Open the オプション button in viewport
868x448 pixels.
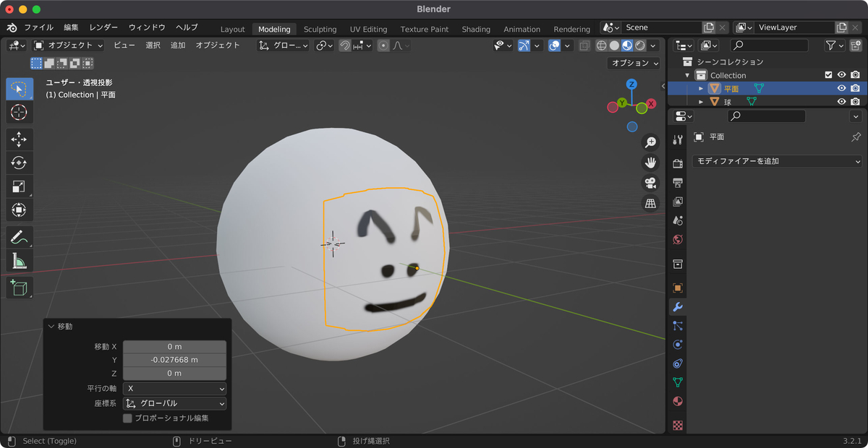click(x=634, y=63)
